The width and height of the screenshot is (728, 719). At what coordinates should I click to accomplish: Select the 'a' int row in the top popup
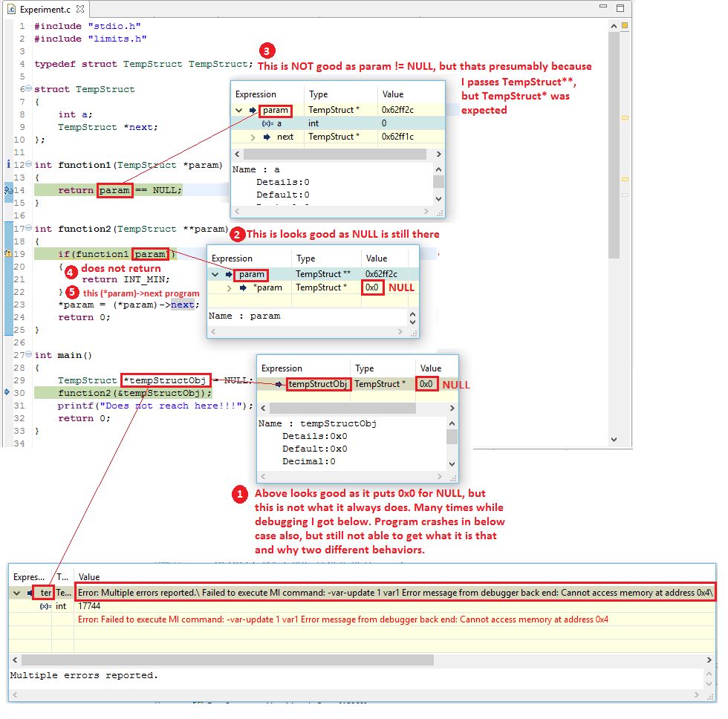337,123
